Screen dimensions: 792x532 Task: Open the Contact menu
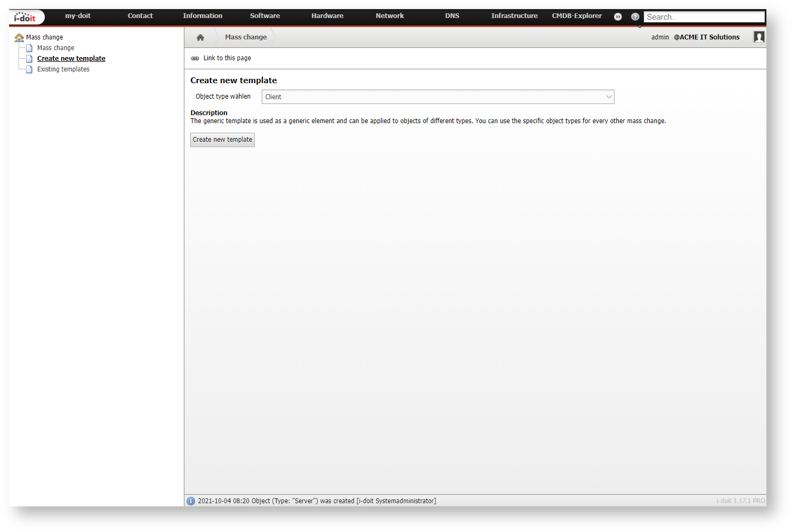pyautogui.click(x=140, y=16)
